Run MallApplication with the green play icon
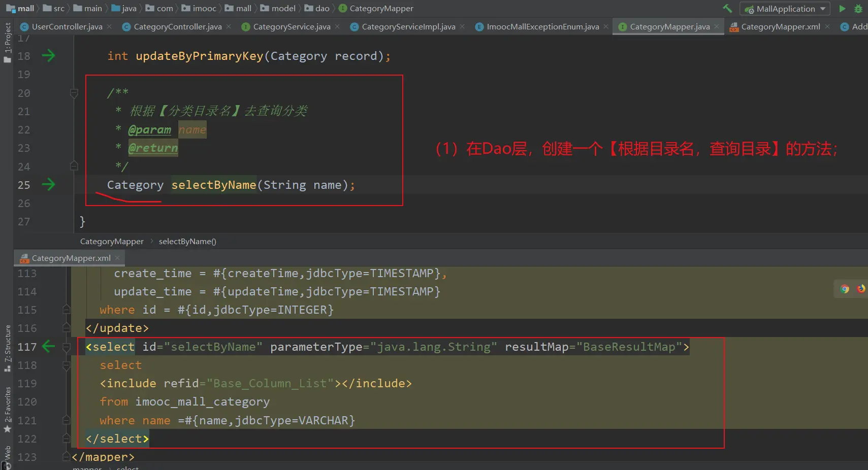Screen dimensions: 868x470 click(842, 9)
